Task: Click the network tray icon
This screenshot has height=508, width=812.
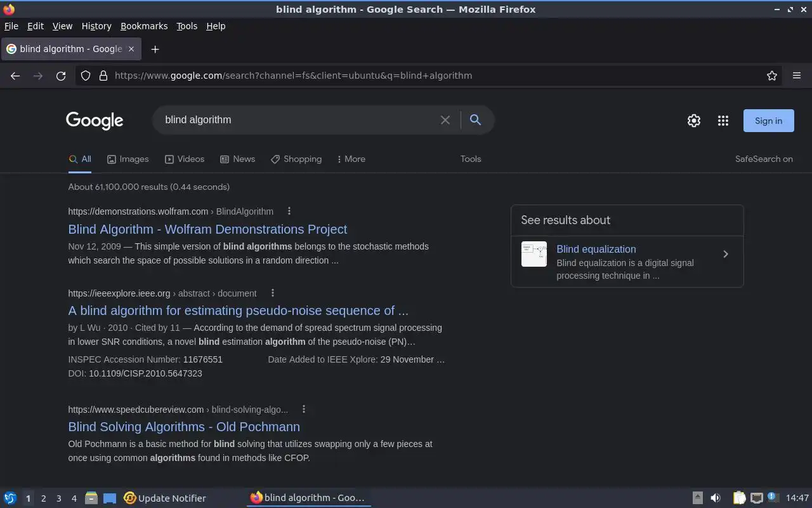Action: (x=756, y=498)
